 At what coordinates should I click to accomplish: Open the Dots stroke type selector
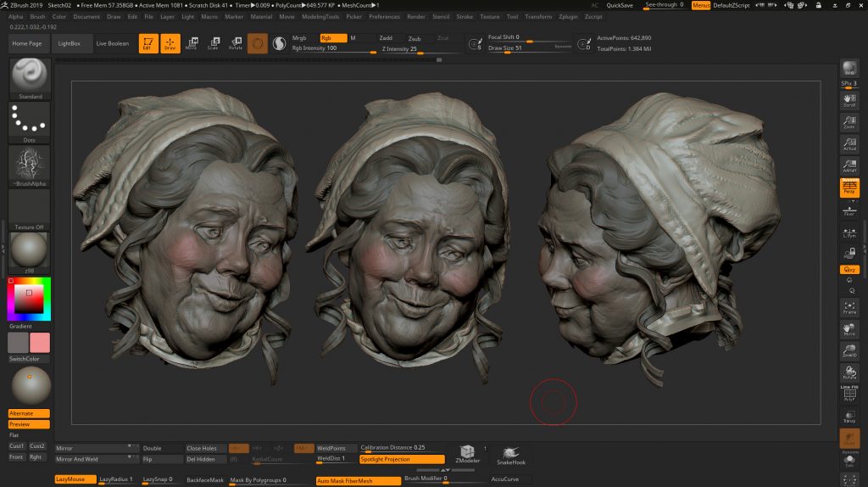(30, 122)
